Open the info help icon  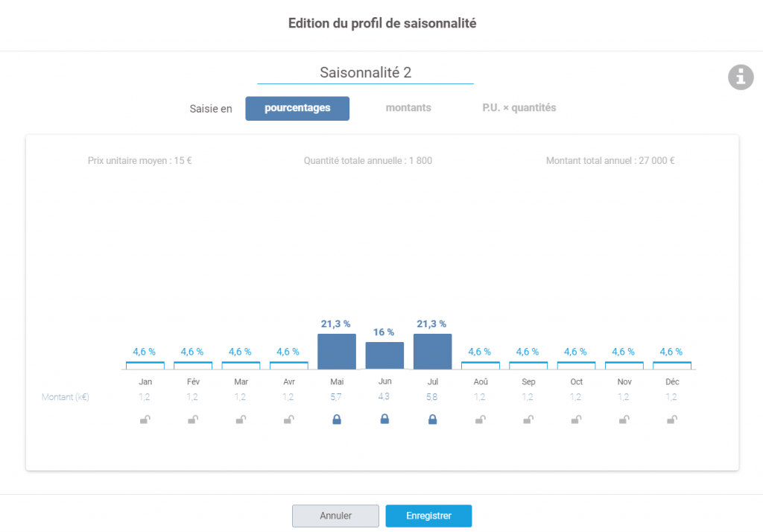tap(741, 77)
